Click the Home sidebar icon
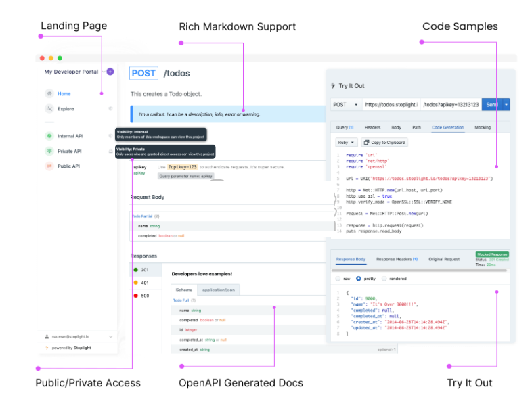The width and height of the screenshot is (532, 414). (49, 93)
